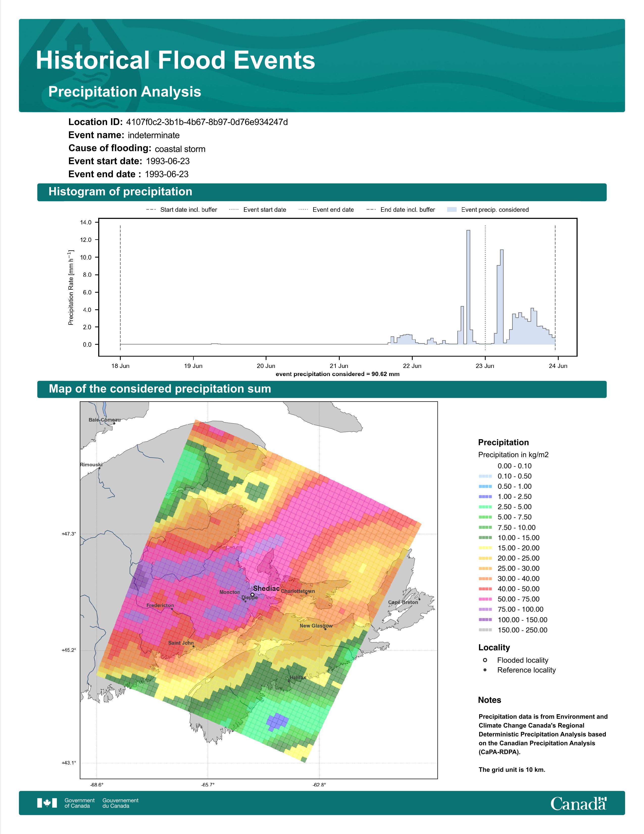
Task: Click the event end date value
Action: point(167,174)
